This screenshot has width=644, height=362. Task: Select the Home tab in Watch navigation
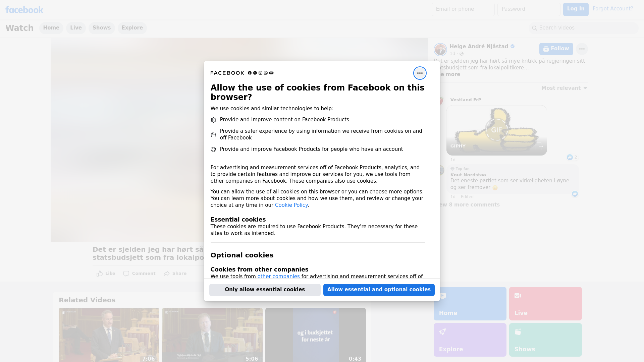(51, 28)
